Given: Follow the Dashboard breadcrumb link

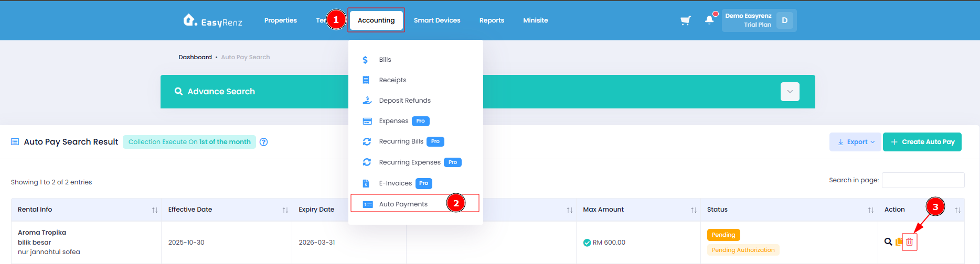Looking at the screenshot, I should click(195, 57).
